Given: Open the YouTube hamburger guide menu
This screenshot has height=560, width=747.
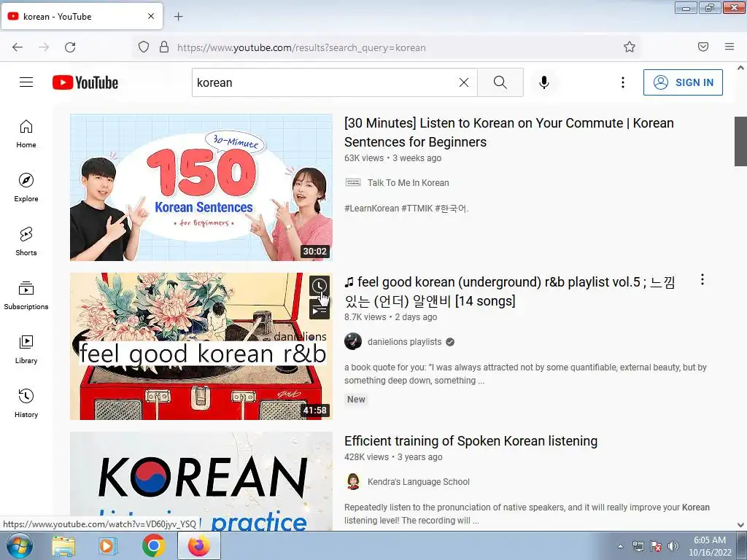Looking at the screenshot, I should (x=26, y=82).
